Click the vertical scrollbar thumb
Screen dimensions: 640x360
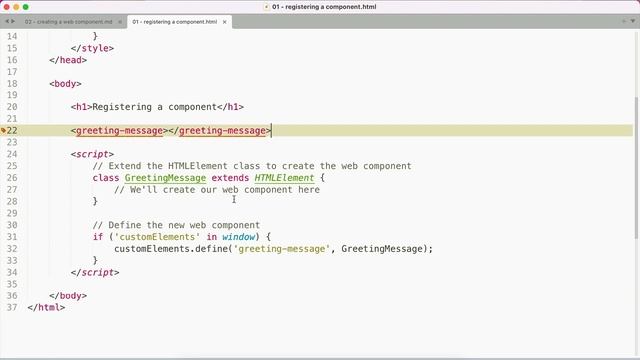pyautogui.click(x=636, y=168)
